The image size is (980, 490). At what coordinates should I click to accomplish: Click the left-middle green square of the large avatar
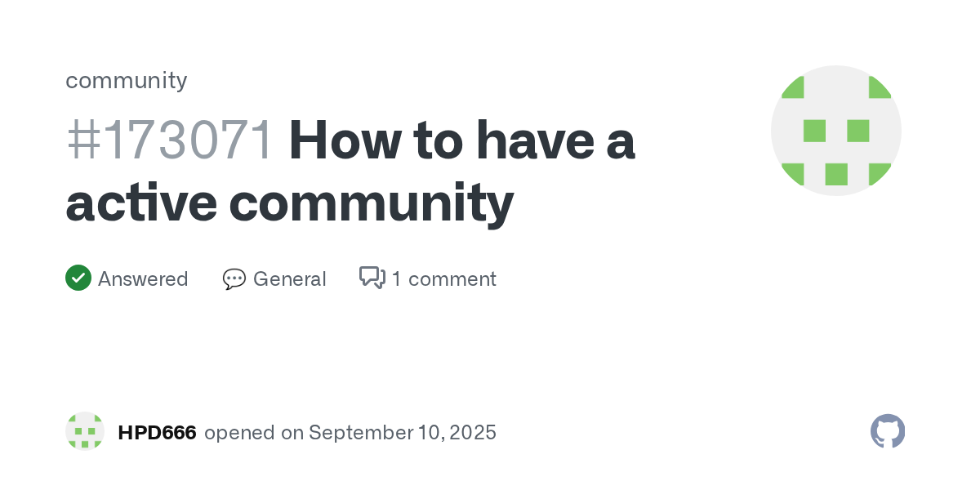click(x=814, y=131)
